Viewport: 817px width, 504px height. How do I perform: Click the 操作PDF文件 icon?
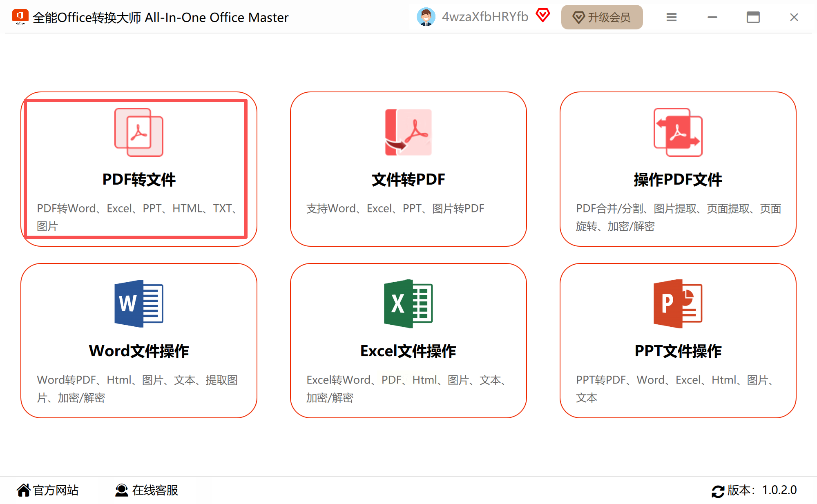coord(678,132)
